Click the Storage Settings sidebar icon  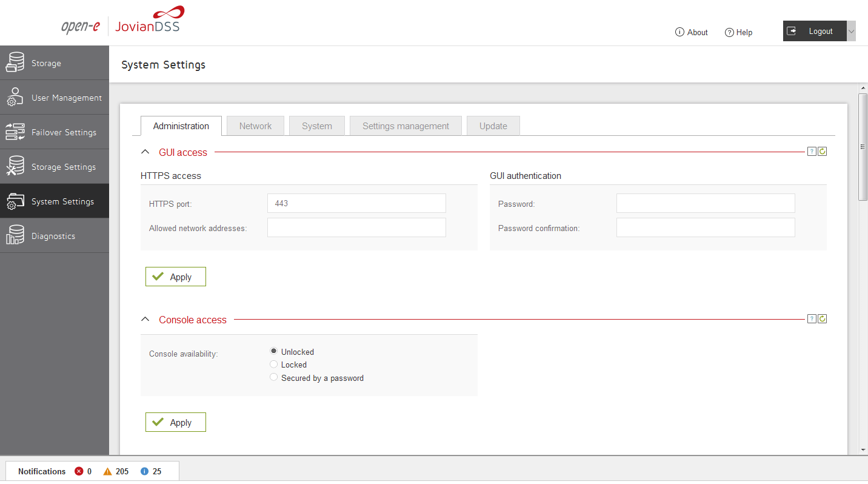[15, 167]
